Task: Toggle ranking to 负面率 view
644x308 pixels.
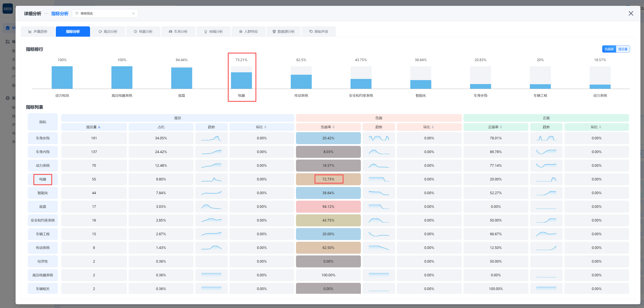Action: tap(609, 49)
